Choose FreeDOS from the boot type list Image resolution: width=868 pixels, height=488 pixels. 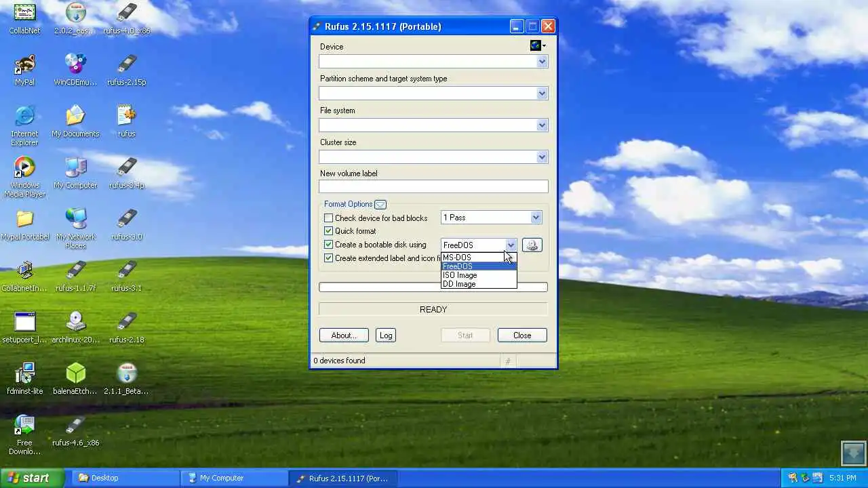tap(479, 266)
